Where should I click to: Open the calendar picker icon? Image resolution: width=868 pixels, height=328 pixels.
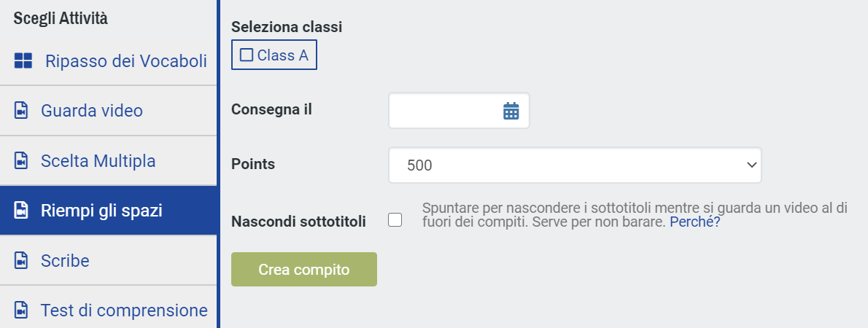tap(511, 111)
